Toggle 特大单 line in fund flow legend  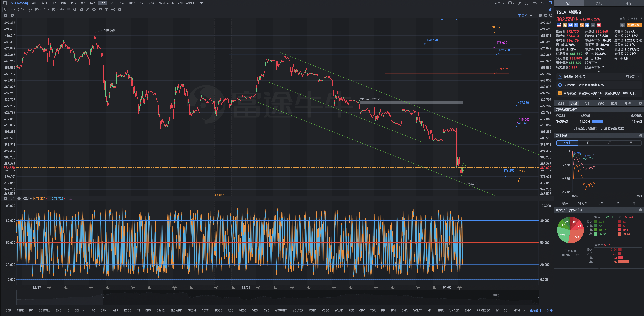(x=581, y=203)
